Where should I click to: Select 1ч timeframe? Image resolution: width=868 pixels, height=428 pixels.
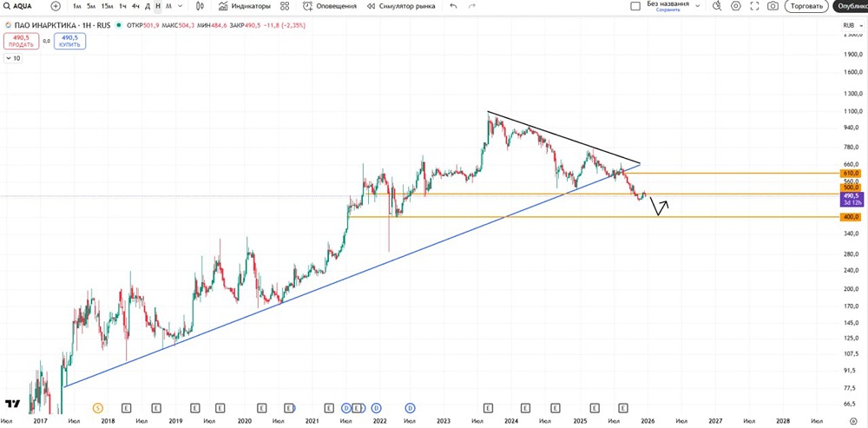point(122,6)
